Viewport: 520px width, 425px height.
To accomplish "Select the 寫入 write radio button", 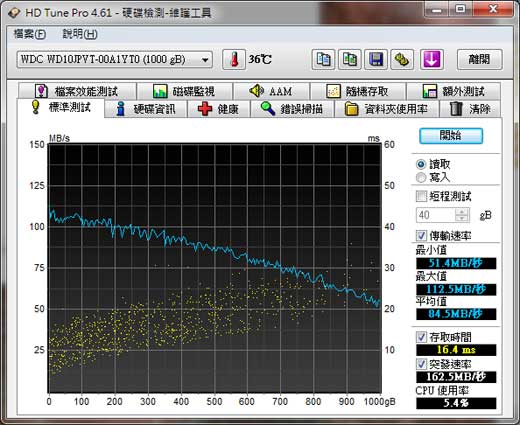I will click(421, 177).
